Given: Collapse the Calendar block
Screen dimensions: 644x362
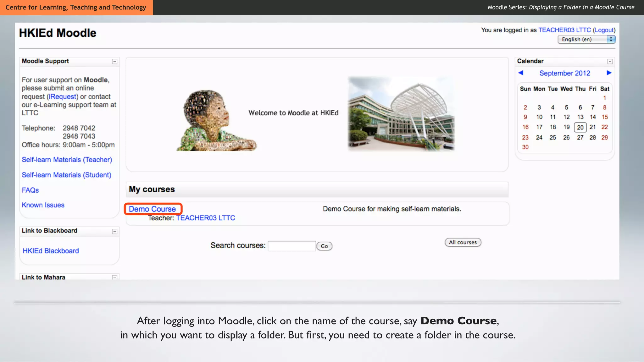Looking at the screenshot, I should pos(610,62).
